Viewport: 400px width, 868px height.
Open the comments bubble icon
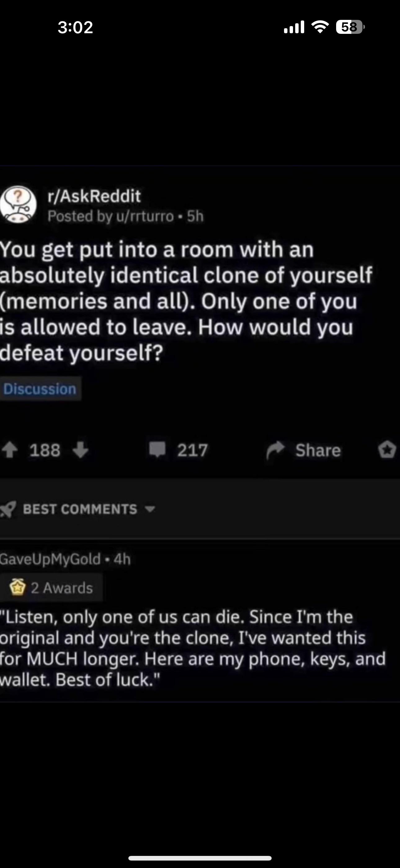tap(157, 450)
